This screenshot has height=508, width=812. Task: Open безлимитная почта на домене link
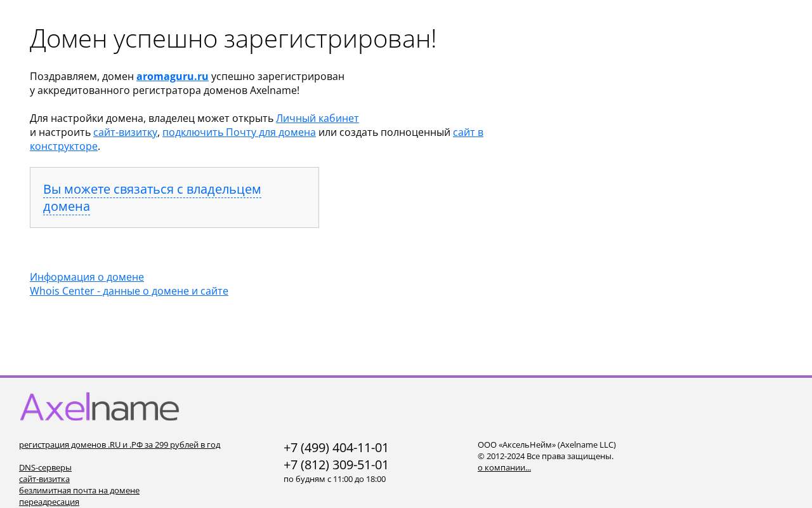point(79,490)
